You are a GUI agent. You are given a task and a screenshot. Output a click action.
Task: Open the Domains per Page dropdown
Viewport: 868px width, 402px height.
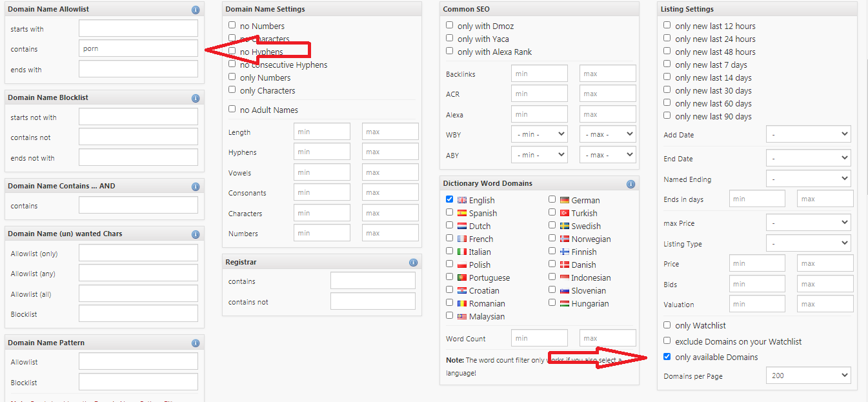[809, 376]
